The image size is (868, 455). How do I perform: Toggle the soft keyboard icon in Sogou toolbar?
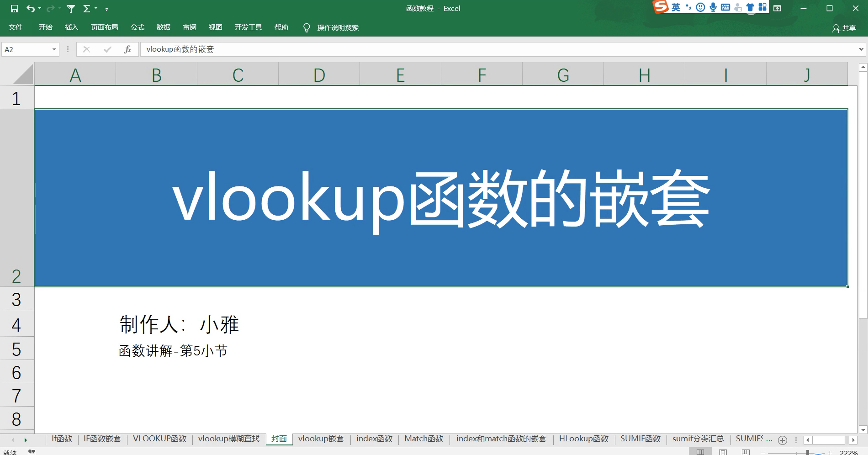click(725, 7)
